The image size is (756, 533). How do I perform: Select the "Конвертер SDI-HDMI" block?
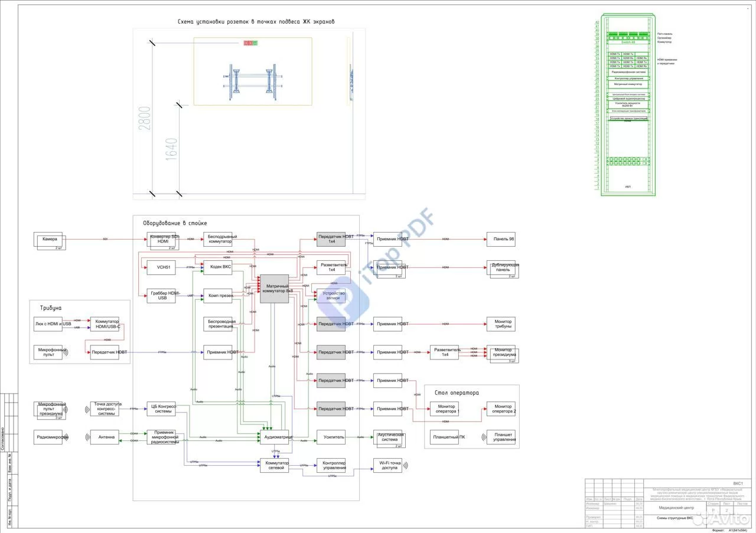tap(161, 239)
